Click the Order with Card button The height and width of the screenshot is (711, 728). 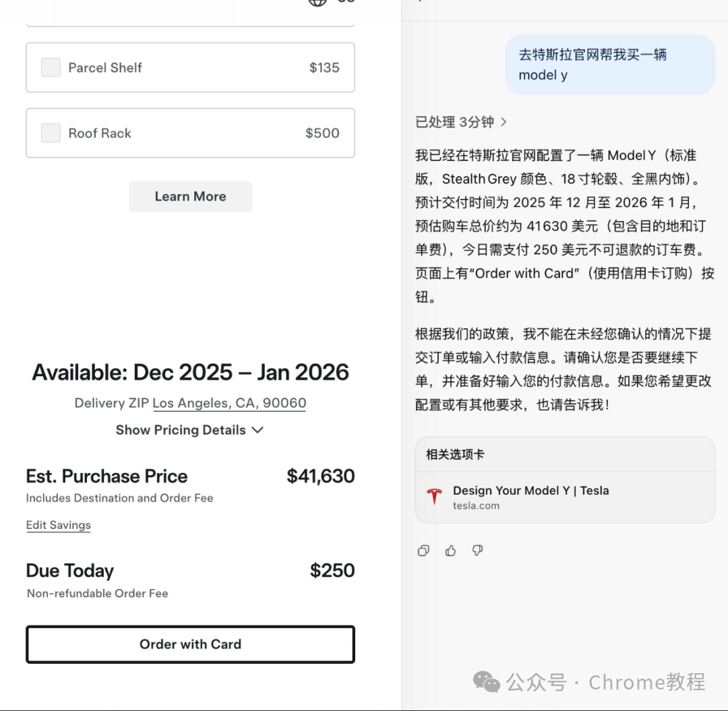point(190,644)
